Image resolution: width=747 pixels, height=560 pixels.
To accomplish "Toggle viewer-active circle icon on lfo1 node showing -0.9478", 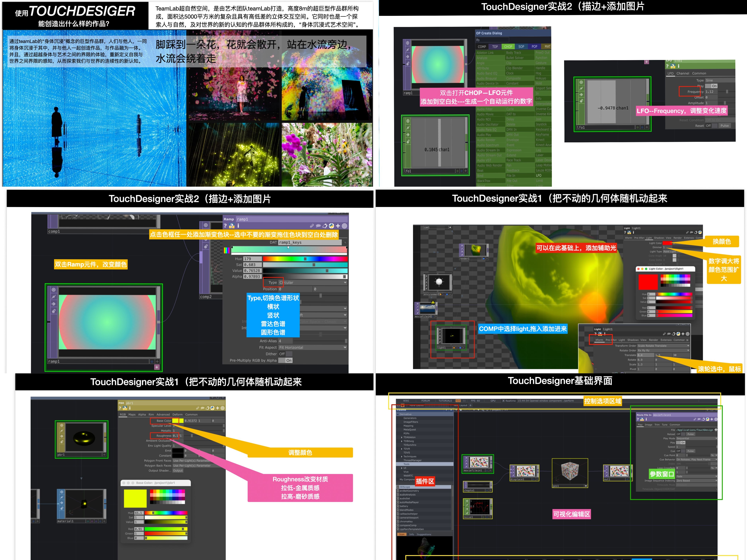I will [x=581, y=82].
